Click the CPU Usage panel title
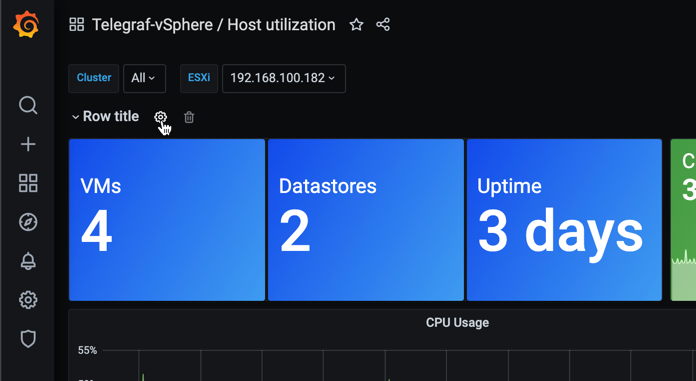 point(457,322)
